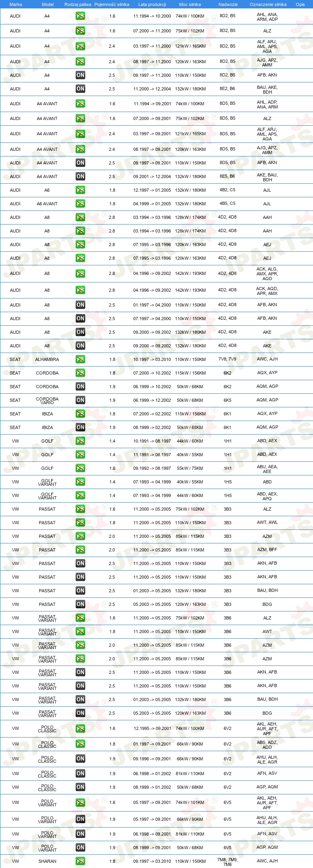Select PB fuel icon in the A6 Avant row
This screenshot has width=313, height=868.
pos(80,204)
